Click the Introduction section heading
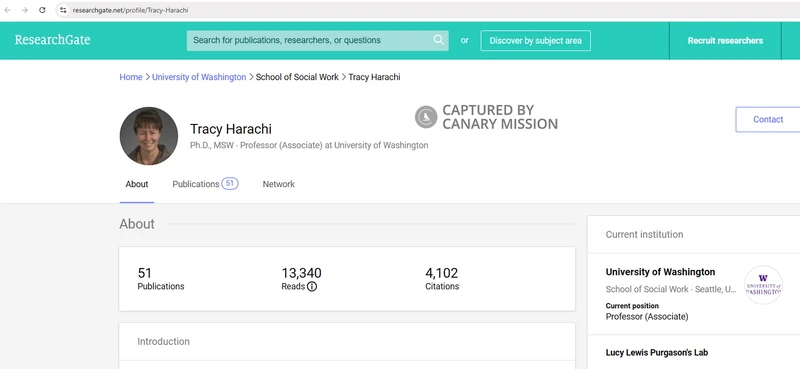 tap(163, 341)
